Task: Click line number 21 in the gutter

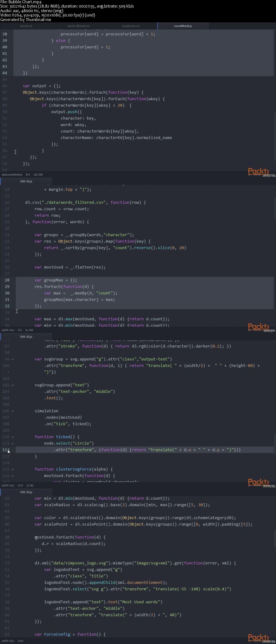Action: (7, 235)
